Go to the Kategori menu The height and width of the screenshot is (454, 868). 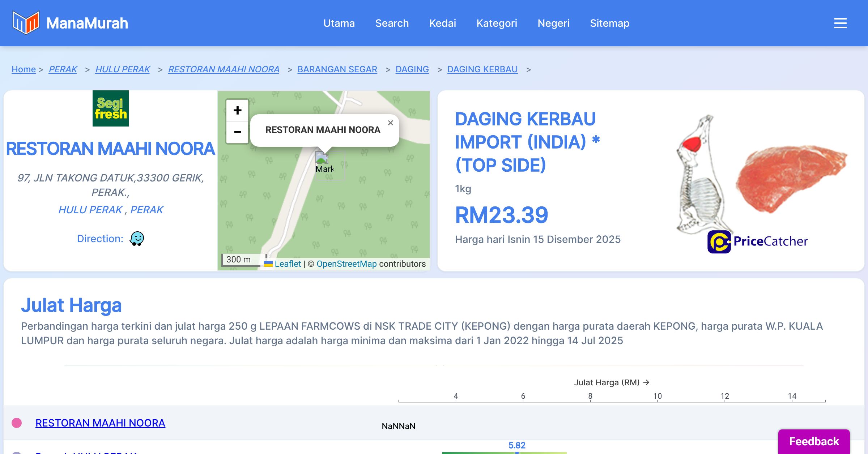pyautogui.click(x=497, y=23)
